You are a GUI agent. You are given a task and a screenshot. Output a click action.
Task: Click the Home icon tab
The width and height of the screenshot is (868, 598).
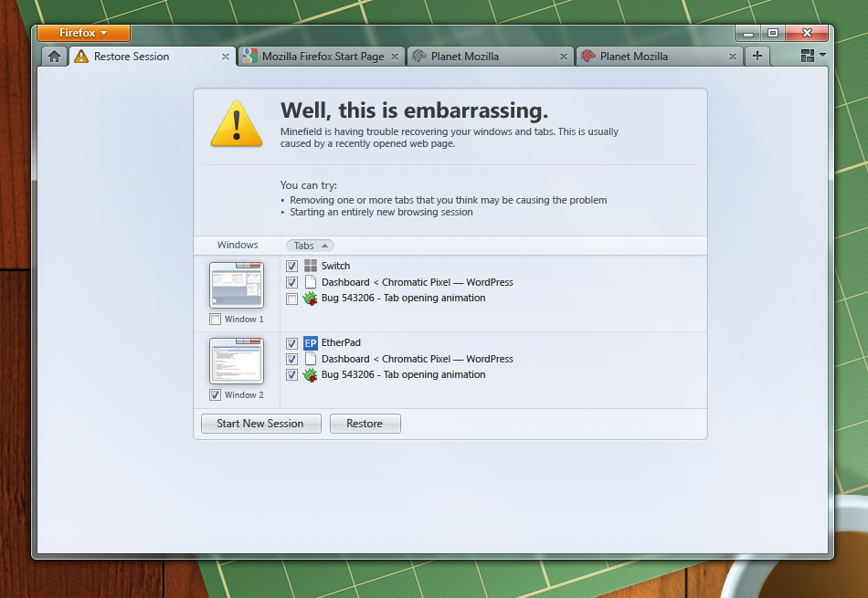click(54, 57)
